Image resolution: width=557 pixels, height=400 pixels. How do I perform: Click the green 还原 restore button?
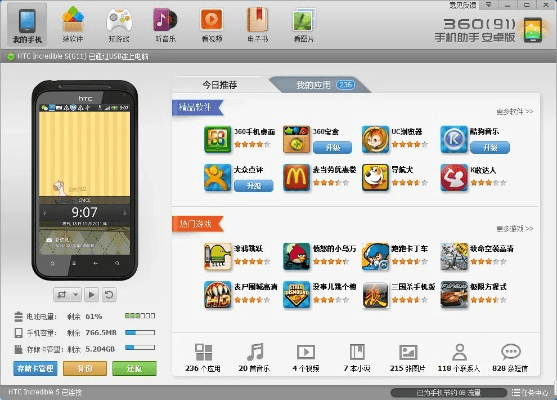pyautogui.click(x=134, y=368)
